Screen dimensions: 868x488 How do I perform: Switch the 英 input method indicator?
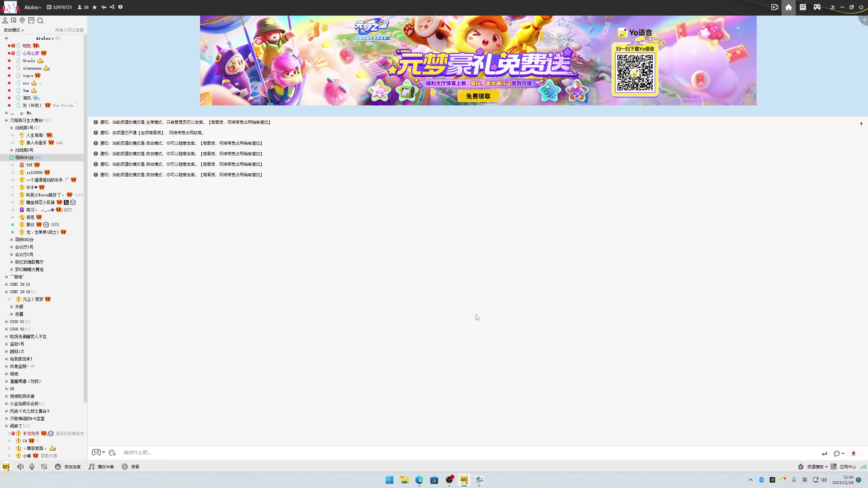(x=805, y=480)
